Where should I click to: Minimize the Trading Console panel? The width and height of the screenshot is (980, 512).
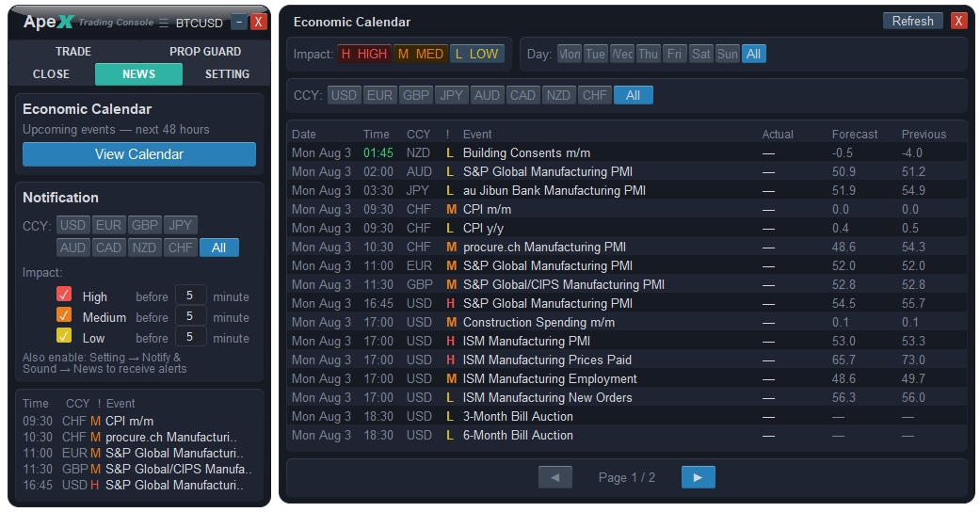239,22
